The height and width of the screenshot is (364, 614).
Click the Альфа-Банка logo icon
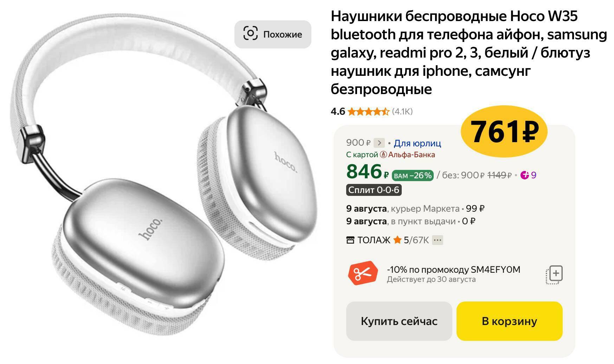click(x=383, y=154)
